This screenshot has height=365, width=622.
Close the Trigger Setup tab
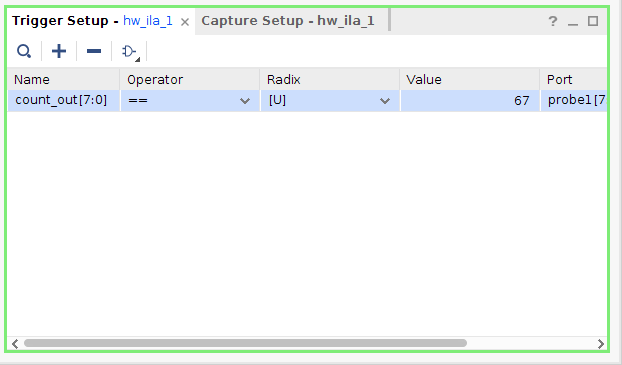pyautogui.click(x=184, y=22)
